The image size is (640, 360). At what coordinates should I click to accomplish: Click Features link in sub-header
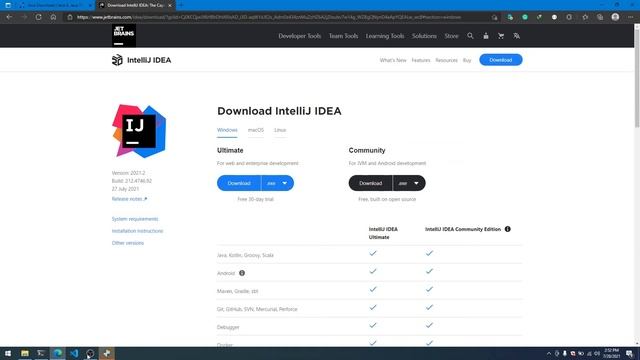coord(421,60)
